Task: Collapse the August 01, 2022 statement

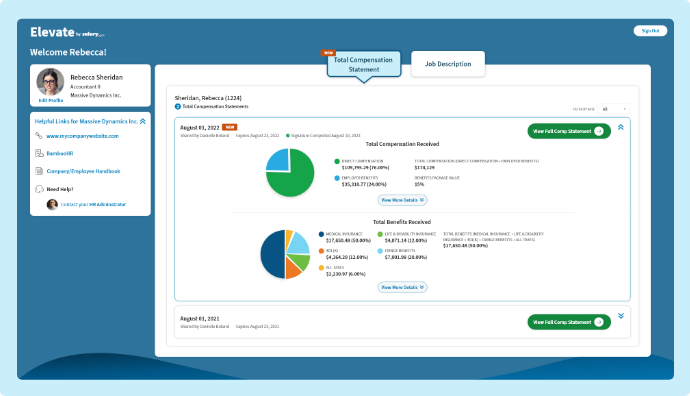Action: [x=620, y=127]
